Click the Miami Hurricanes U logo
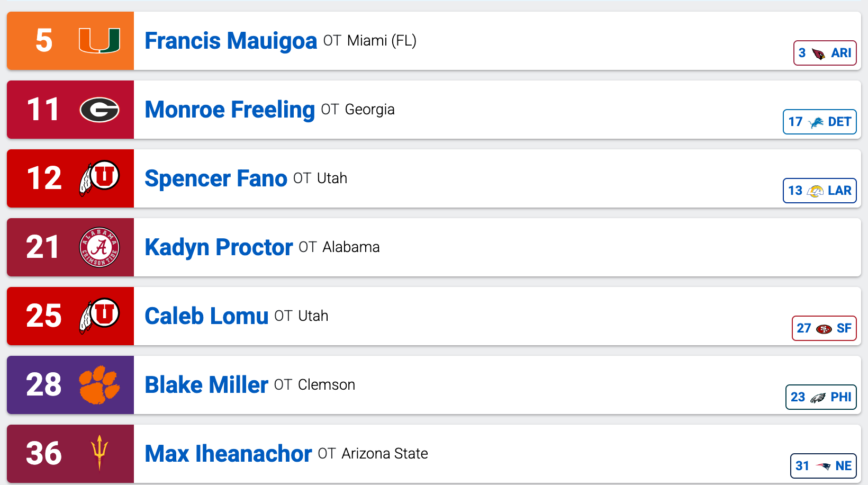Screen dimensions: 868x485 click(100, 41)
